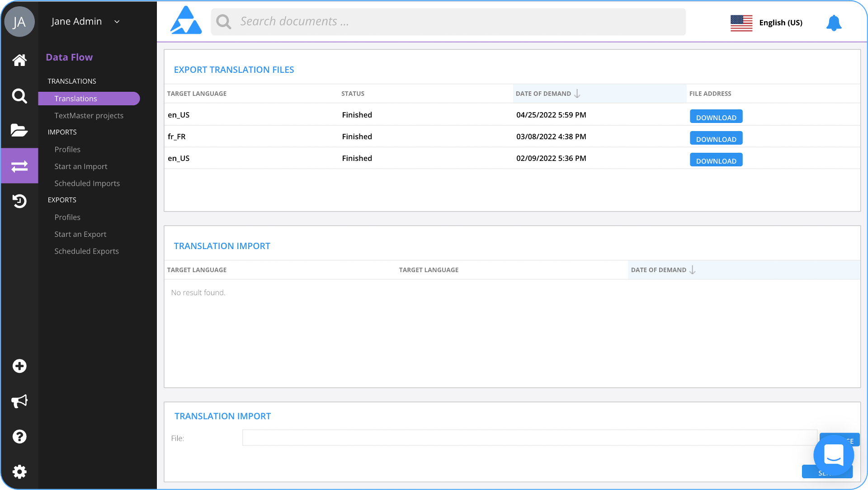Screen dimensions: 868x490
Task: Click the TRANSLATIONS section label
Action: pyautogui.click(x=72, y=81)
